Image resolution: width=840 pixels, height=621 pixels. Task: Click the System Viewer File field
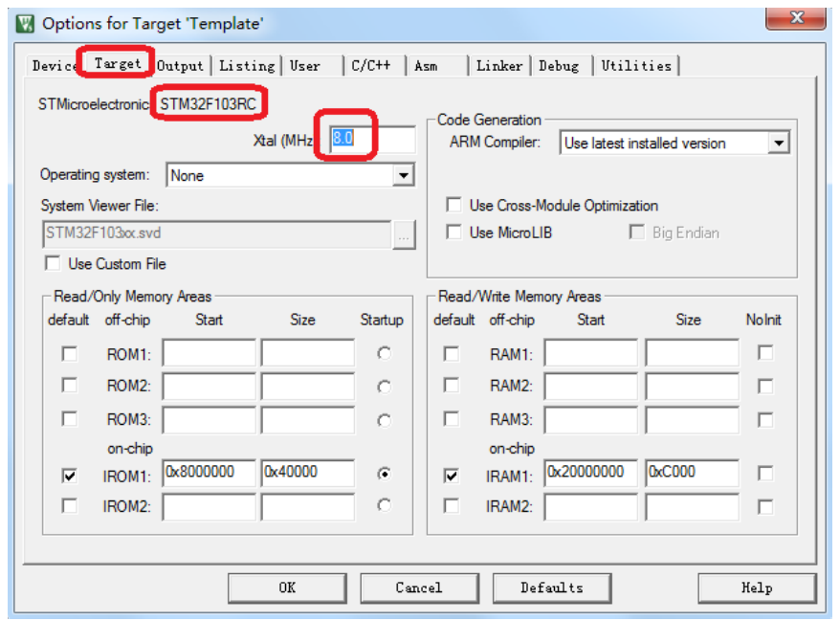point(216,233)
